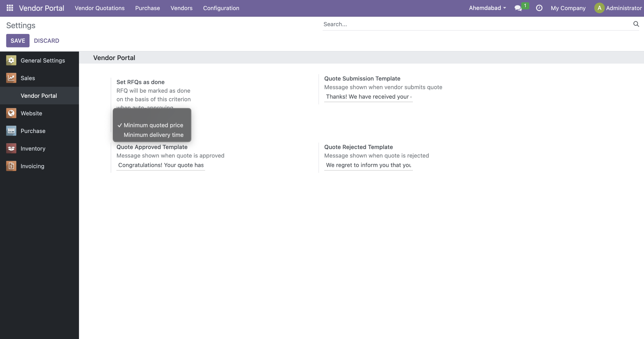Select Vendor Portal in sidebar
The width and height of the screenshot is (644, 339).
[x=39, y=96]
